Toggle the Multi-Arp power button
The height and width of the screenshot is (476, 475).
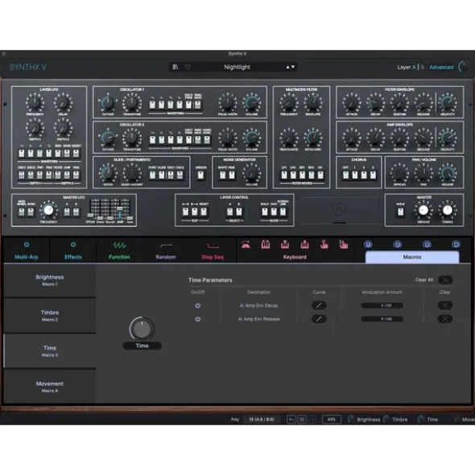click(x=27, y=245)
